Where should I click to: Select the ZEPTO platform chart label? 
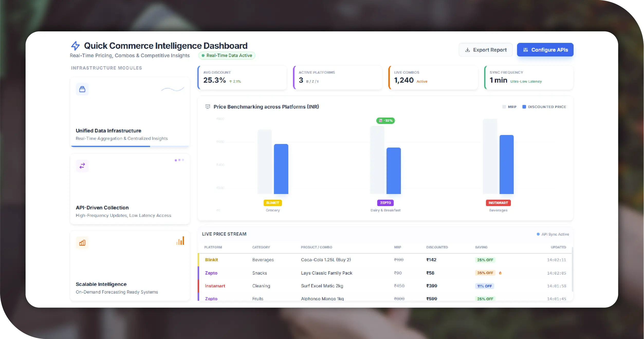(385, 203)
